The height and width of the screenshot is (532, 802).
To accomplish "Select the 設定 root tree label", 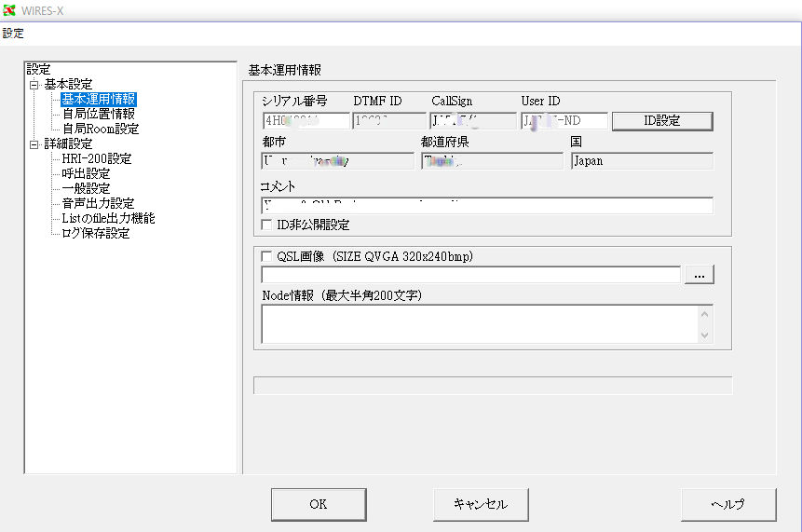I will point(38,69).
